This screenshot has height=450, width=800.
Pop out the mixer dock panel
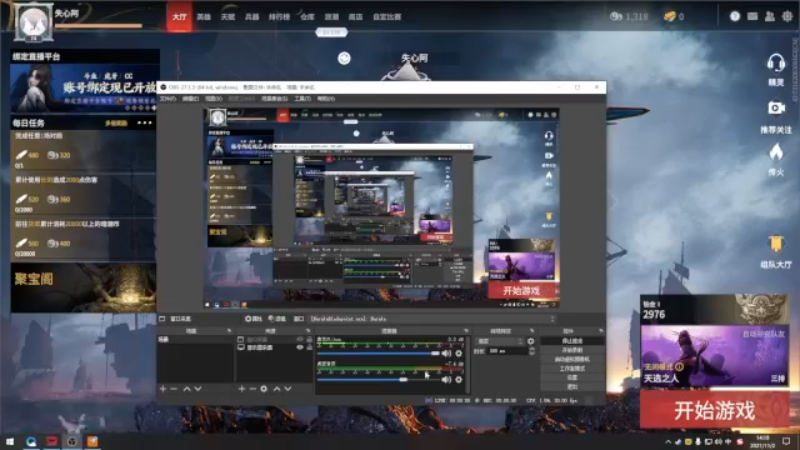pyautogui.click(x=466, y=331)
